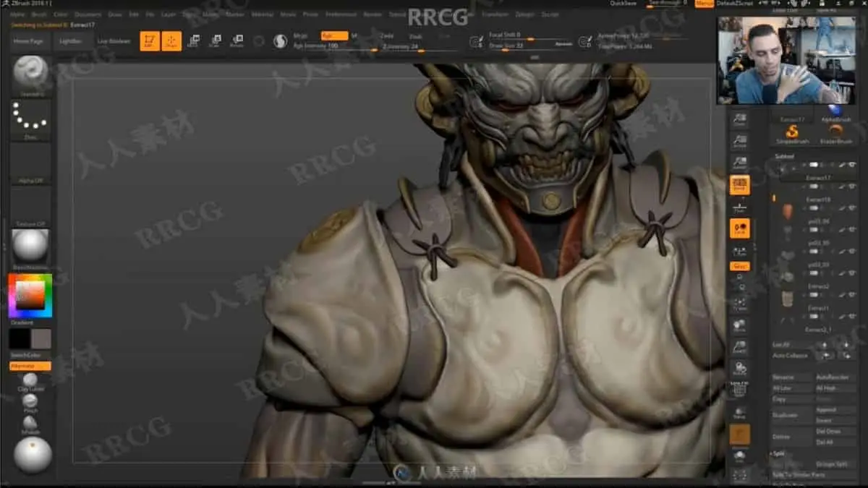Open the Brush menu
Image resolution: width=868 pixels, height=488 pixels.
point(39,14)
